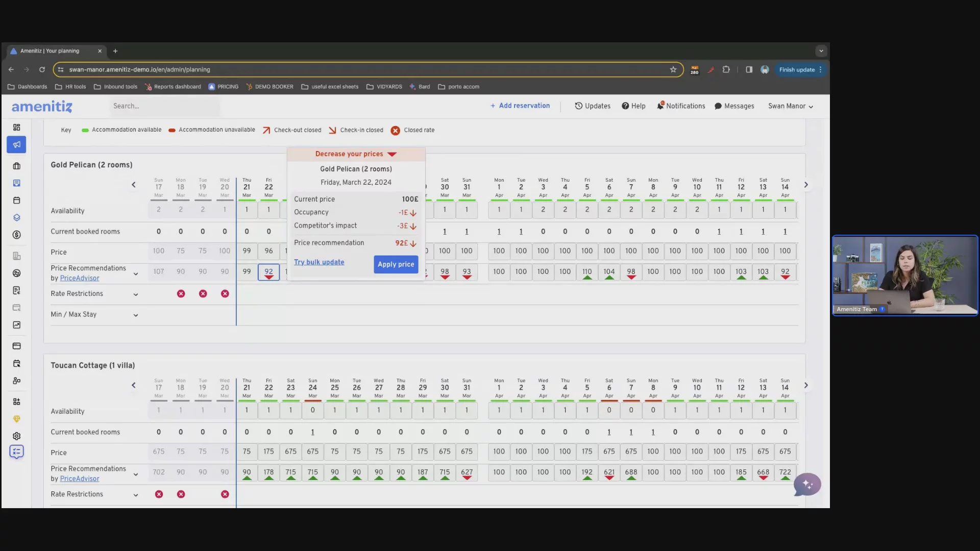Viewport: 980px width, 551px height.
Task: Click Toucan Cottage recommendation 627 on Sun 31
Action: coord(467,472)
